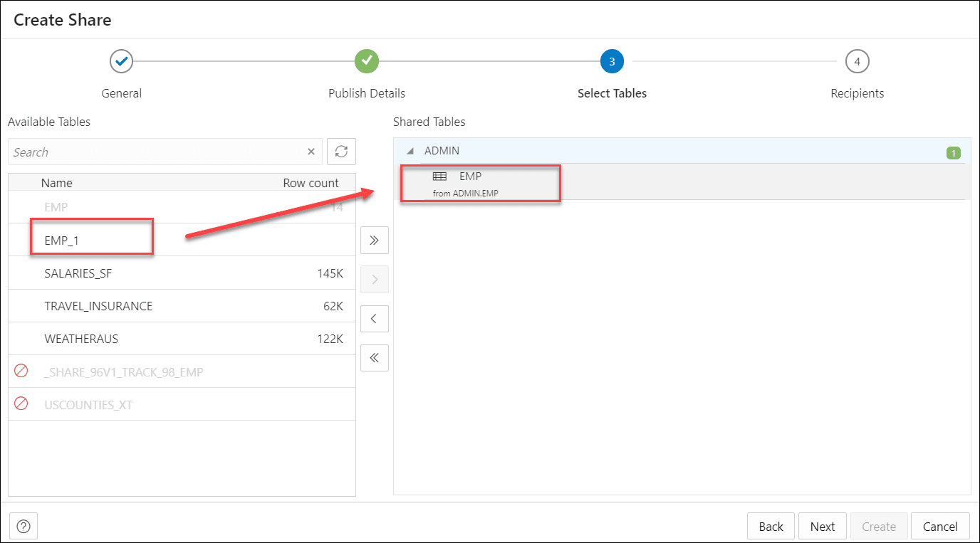Click the Next button

point(822,526)
